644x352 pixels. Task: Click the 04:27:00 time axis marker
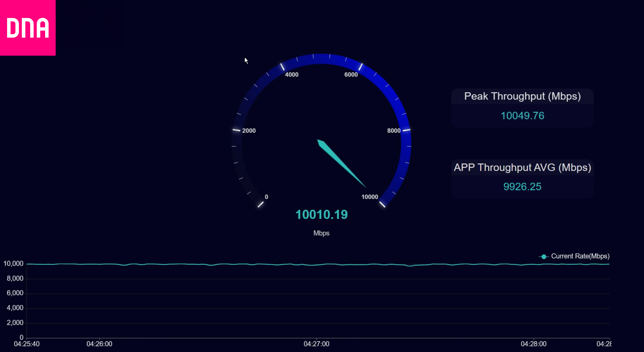click(x=316, y=344)
